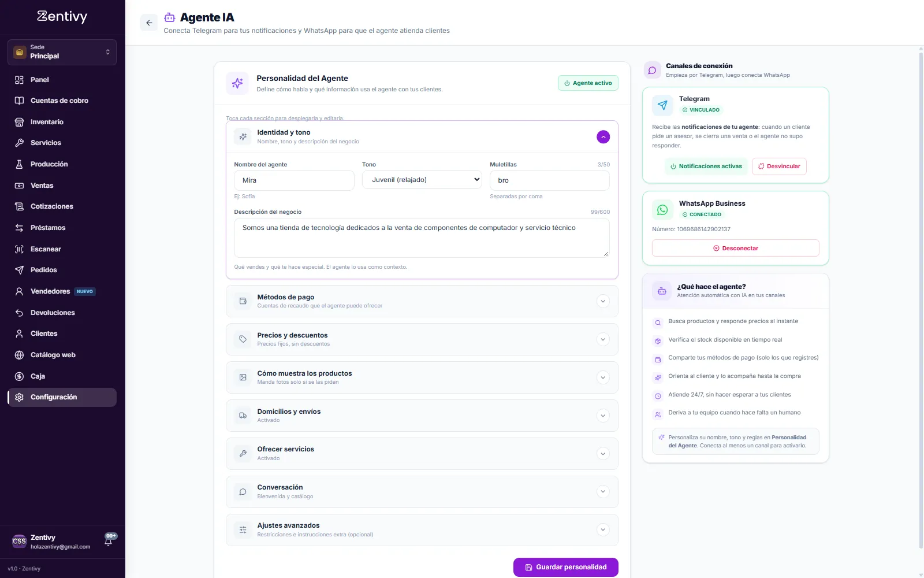Select Configuración in the sidebar
Image resolution: width=924 pixels, height=578 pixels.
point(62,397)
